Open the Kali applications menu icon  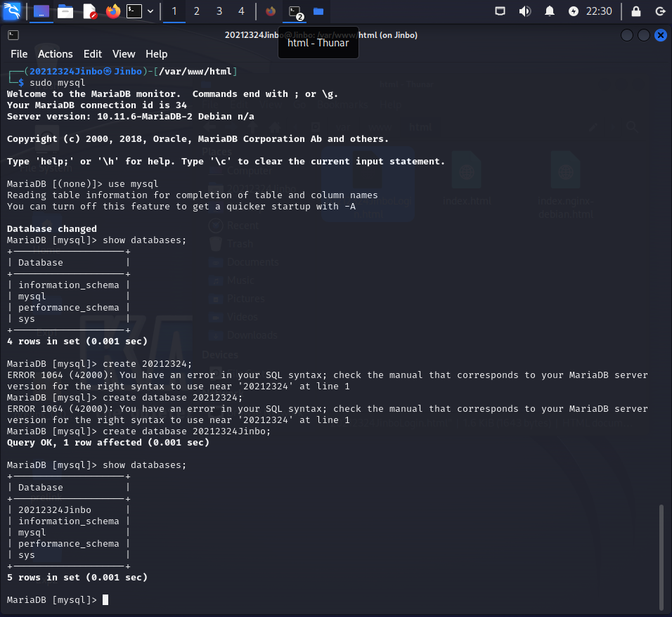coord(11,11)
